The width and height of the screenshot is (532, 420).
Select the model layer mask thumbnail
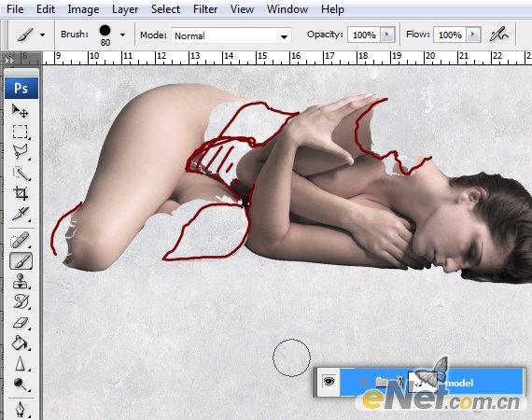[423, 382]
